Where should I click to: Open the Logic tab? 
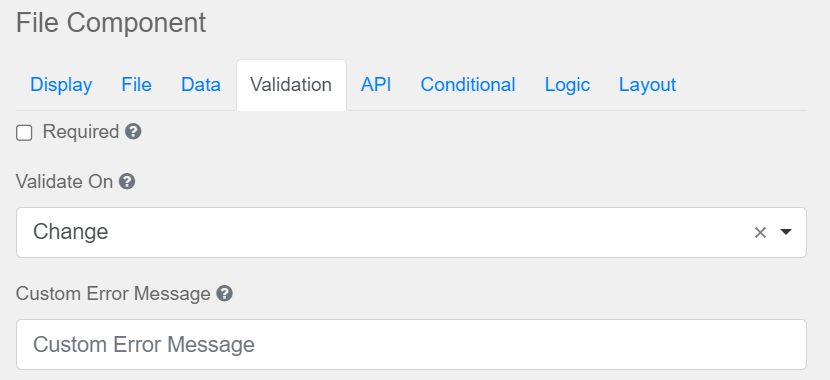click(x=567, y=85)
